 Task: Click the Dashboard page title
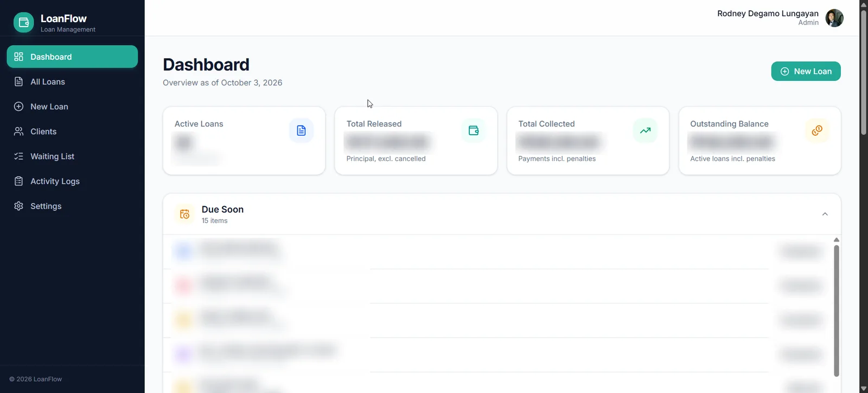pyautogui.click(x=206, y=65)
